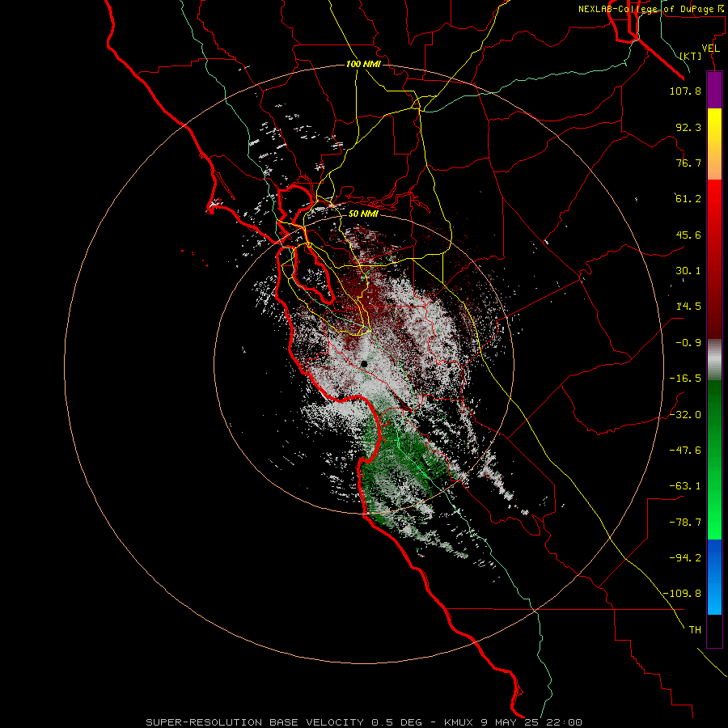Click the 76.7 scale value
Image resolution: width=728 pixels, height=728 pixels.
688,163
